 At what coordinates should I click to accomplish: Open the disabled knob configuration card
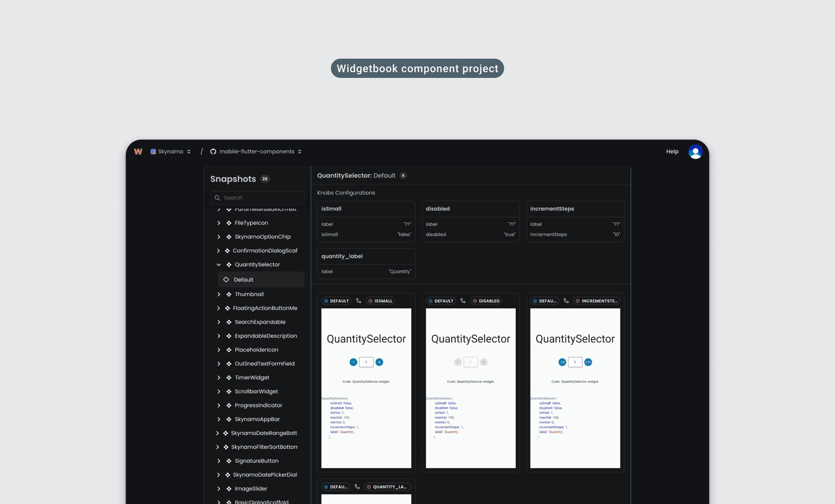tap(470, 221)
